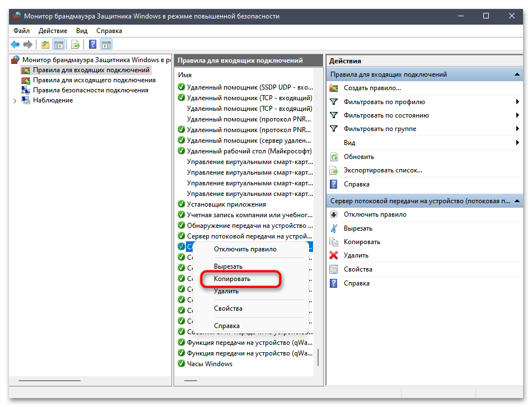The width and height of the screenshot is (532, 407).
Task: Click the Up one level folder icon
Action: click(45, 45)
